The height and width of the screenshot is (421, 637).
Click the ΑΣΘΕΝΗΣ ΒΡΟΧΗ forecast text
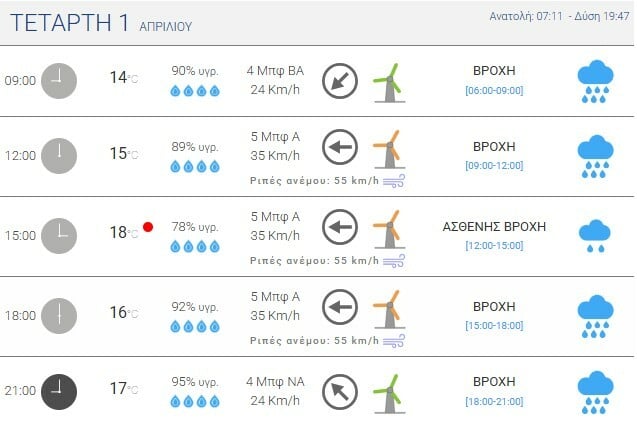point(494,227)
